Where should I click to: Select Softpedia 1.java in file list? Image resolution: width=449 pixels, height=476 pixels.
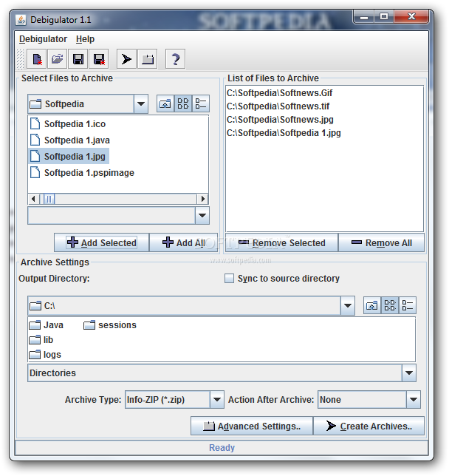pos(69,140)
